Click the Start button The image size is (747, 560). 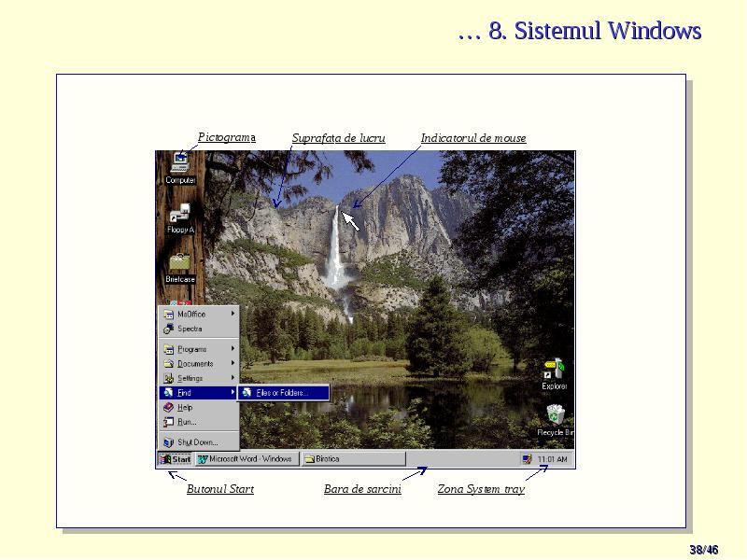pos(175,459)
